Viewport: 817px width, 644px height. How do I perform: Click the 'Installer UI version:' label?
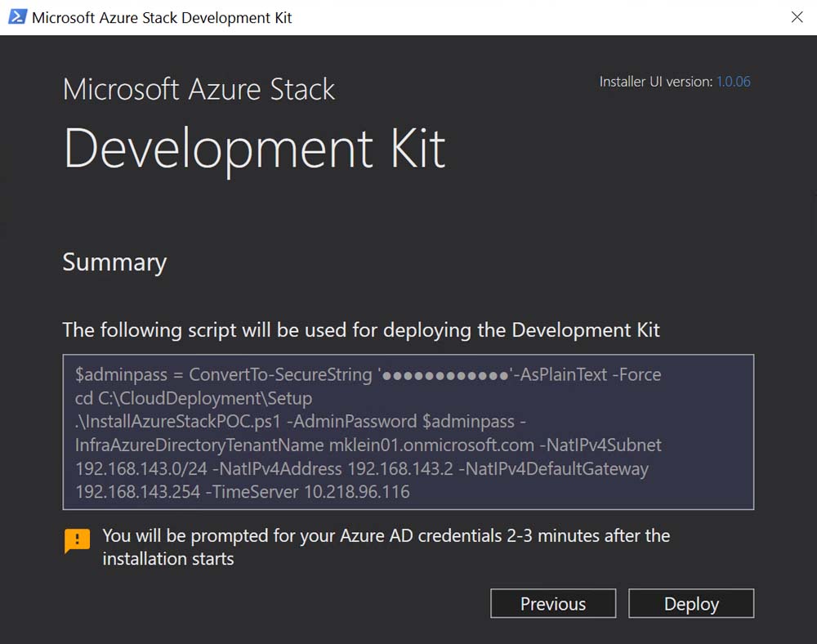coord(655,82)
